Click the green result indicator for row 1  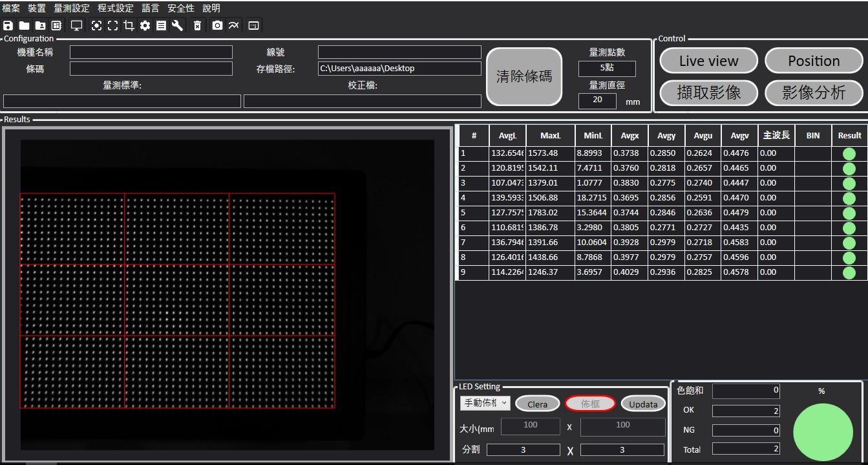point(849,154)
